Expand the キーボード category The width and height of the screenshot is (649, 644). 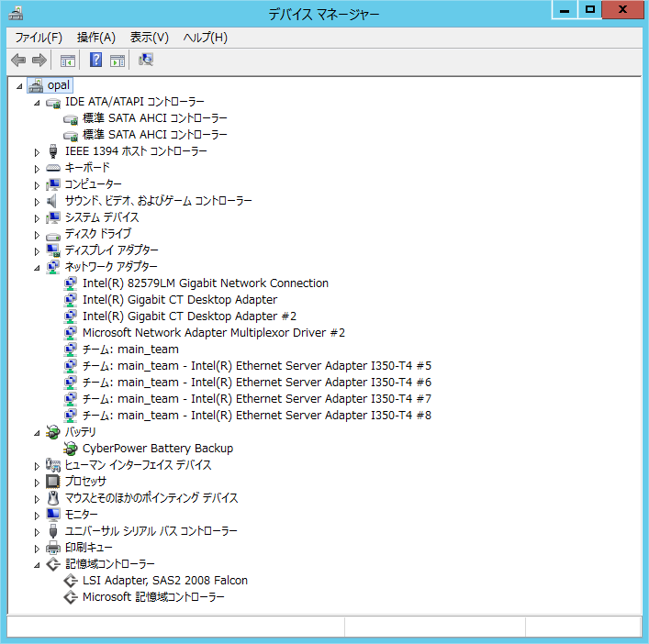[37, 169]
